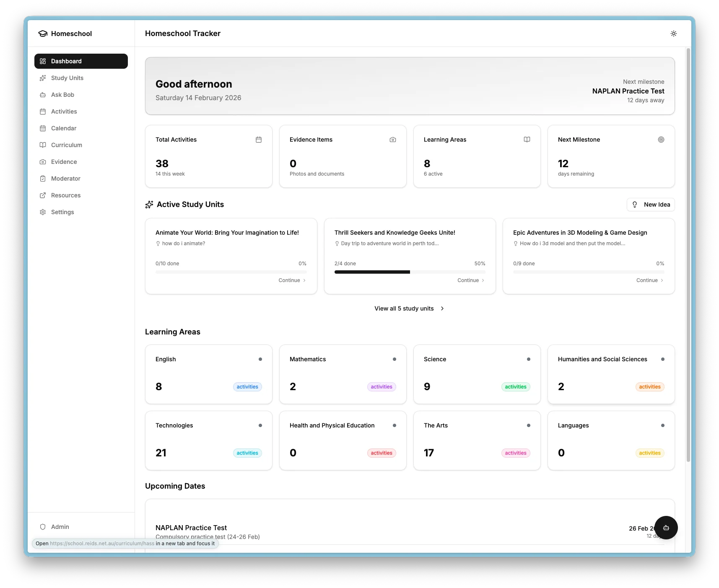
Task: Select the Dashboard icon in sidebar
Action: tap(43, 61)
